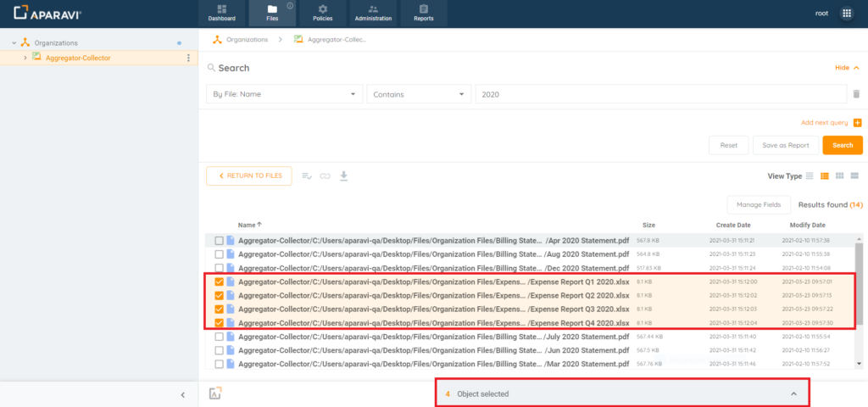Image resolution: width=868 pixels, height=407 pixels.
Task: Uncheck Expense Report Q4 2020.xlsx checkbox
Action: pos(220,323)
